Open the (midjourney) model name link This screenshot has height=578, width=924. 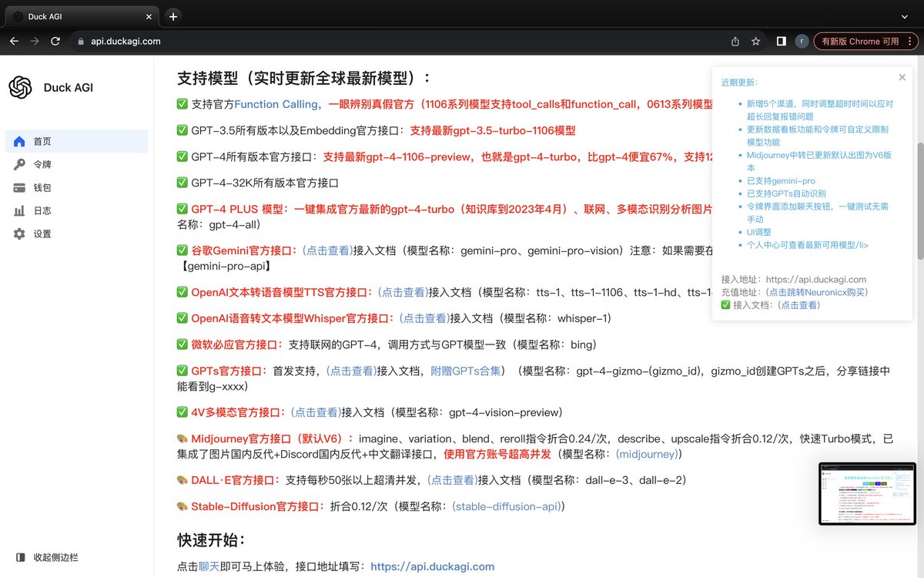pyautogui.click(x=647, y=454)
